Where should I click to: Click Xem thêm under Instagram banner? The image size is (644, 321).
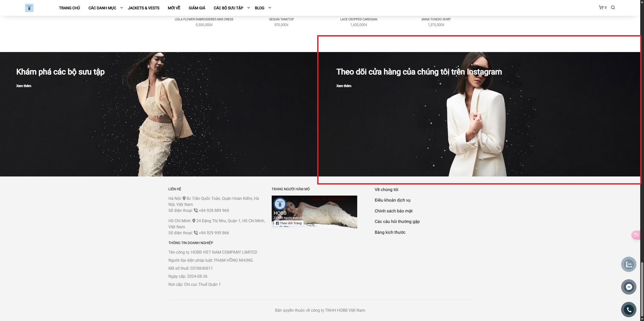coord(344,86)
